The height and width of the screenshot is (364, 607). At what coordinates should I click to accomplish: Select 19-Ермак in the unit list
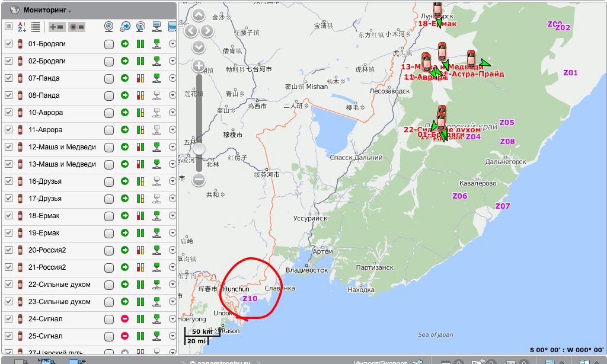pyautogui.click(x=44, y=233)
